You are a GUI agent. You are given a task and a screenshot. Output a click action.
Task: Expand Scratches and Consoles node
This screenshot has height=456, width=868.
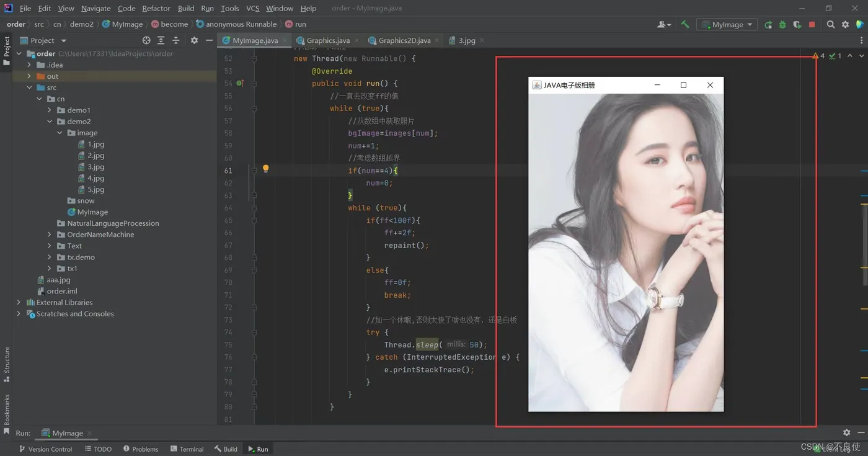coord(19,314)
